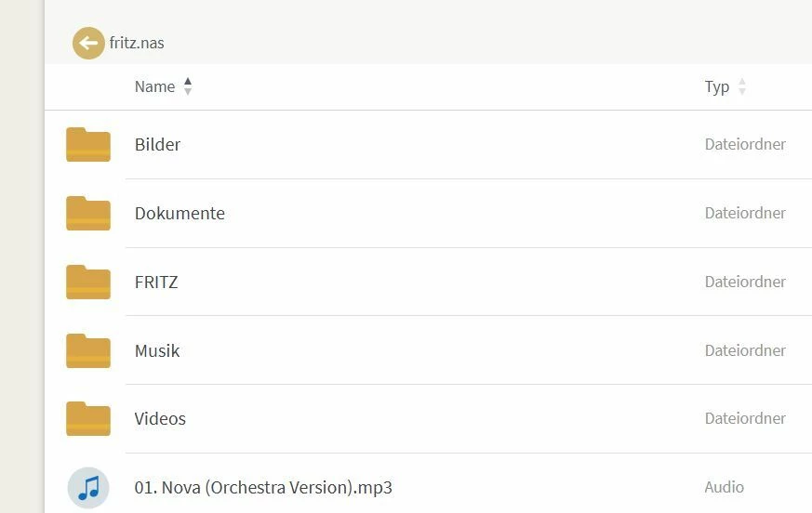Sort the list by the Name column header
This screenshot has width=812, height=513.
[x=154, y=86]
